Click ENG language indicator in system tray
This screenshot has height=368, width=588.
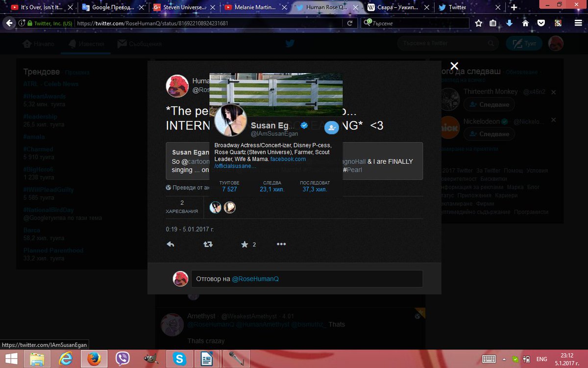click(x=542, y=359)
